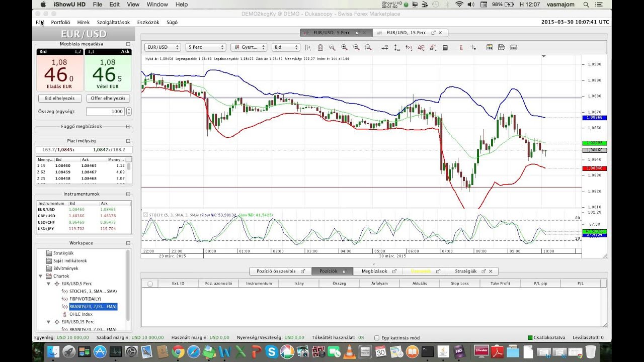Select the USD/JPY instrument row
Viewport: 644px width, 362px height.
[84, 229]
